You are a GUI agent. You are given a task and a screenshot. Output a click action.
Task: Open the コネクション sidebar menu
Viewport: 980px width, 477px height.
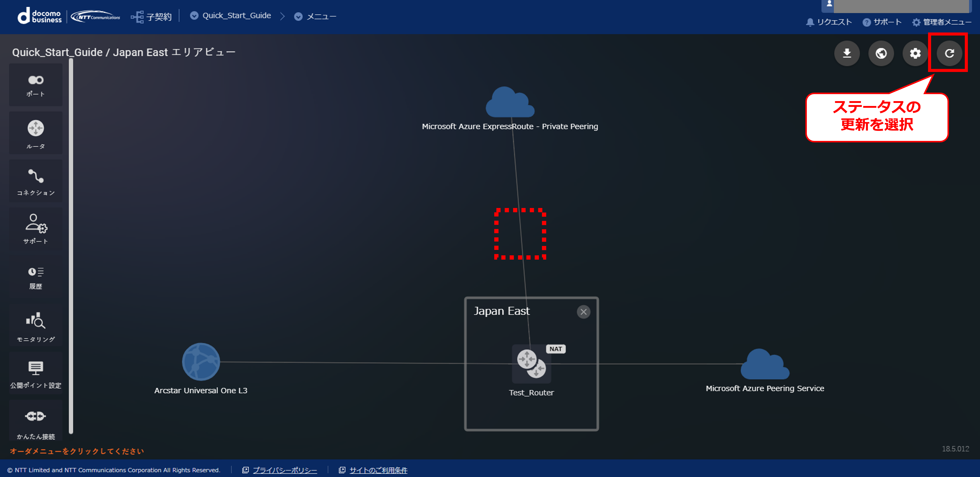(36, 181)
